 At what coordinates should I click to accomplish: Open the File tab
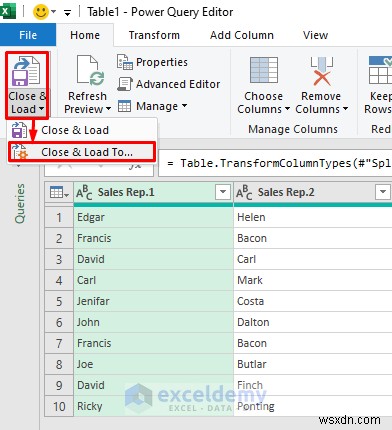point(28,35)
